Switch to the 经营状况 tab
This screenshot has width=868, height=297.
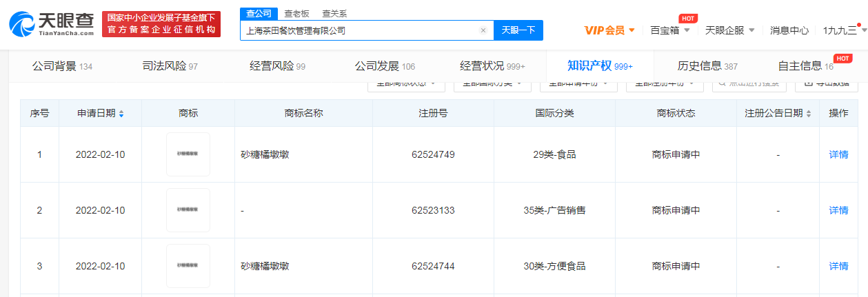click(492, 66)
